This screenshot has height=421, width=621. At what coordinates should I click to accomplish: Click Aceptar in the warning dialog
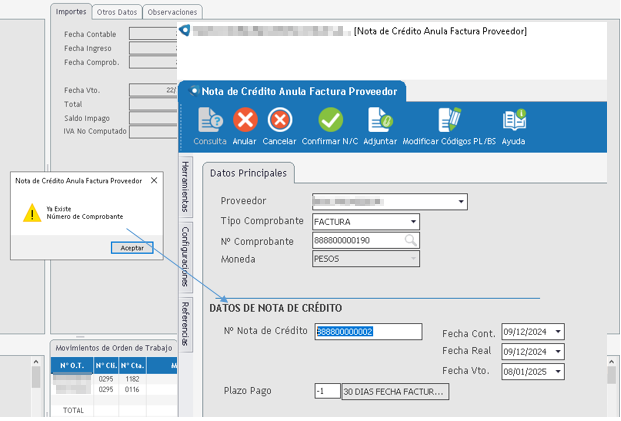(132, 247)
